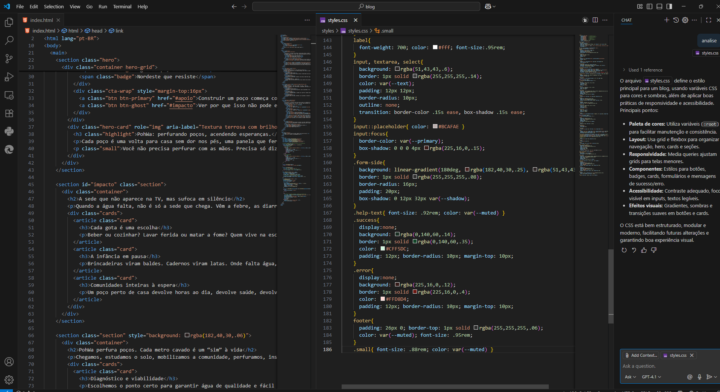Toggle the bottom panel

point(659,6)
